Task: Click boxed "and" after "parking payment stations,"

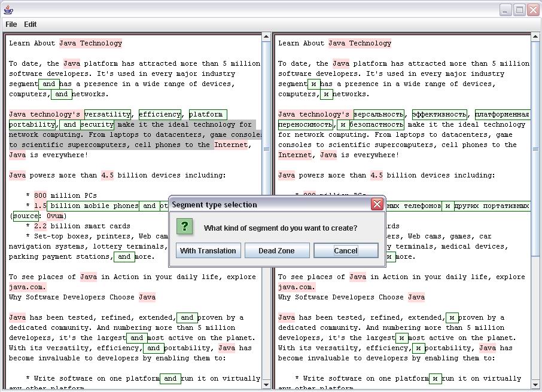Action: pos(124,256)
